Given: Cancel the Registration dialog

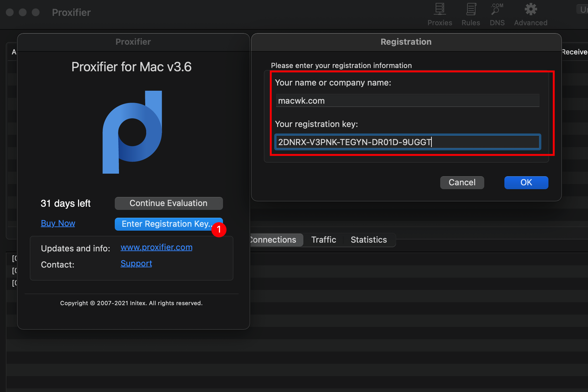Looking at the screenshot, I should 462,182.
